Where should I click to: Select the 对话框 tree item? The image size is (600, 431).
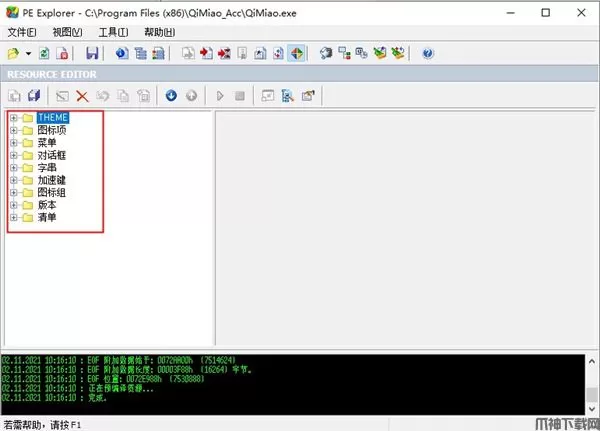click(x=52, y=155)
